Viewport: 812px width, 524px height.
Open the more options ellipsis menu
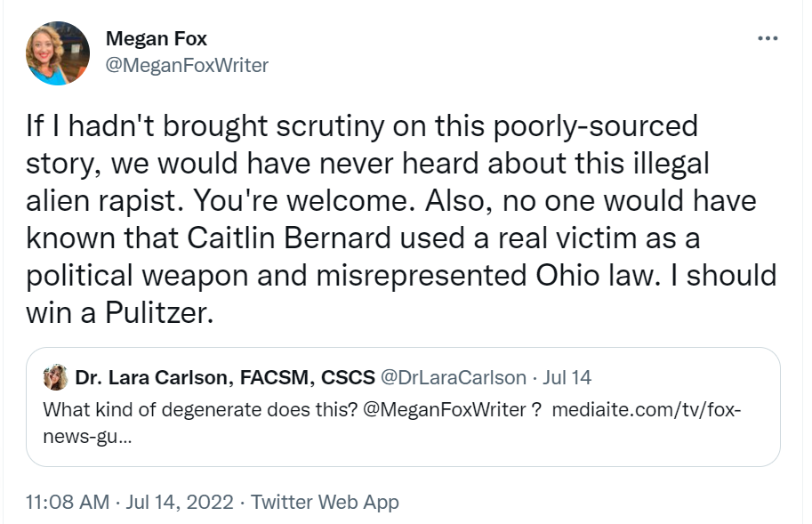767,39
